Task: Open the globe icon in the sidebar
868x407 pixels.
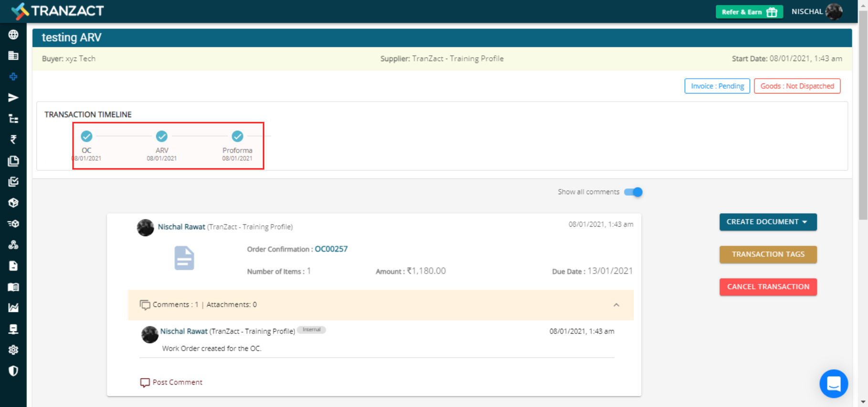Action: coord(13,35)
